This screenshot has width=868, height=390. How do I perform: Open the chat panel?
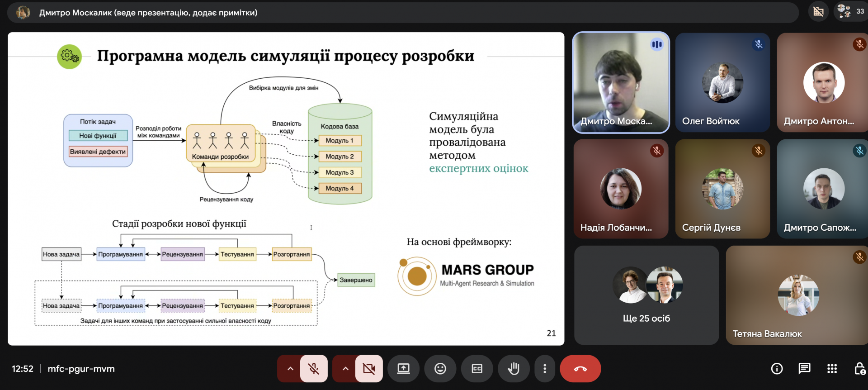click(804, 369)
